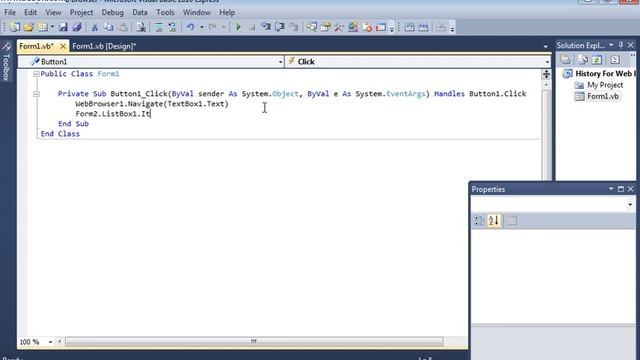Open the Data menu

140,13
